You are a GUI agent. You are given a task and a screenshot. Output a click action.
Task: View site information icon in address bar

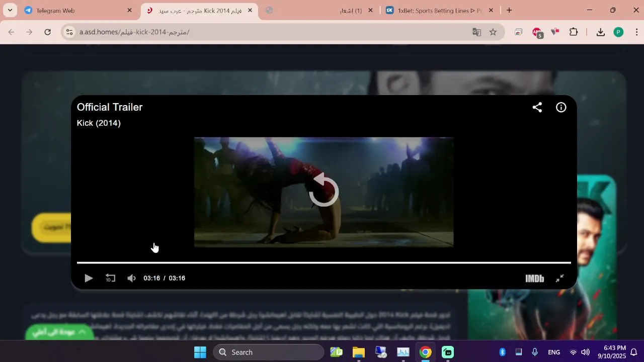coord(69,32)
